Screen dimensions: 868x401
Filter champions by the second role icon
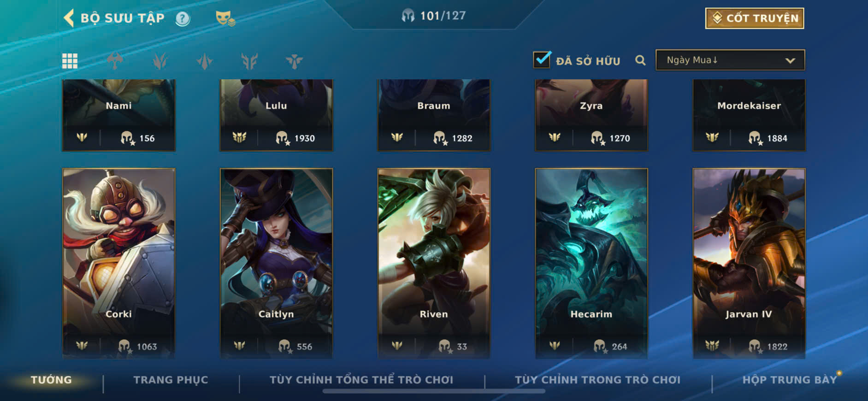(159, 61)
